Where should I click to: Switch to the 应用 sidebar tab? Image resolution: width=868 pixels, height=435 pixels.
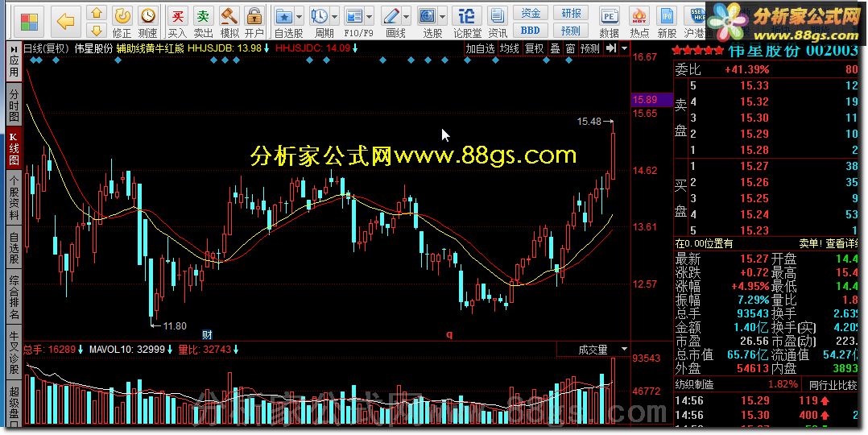(13, 63)
